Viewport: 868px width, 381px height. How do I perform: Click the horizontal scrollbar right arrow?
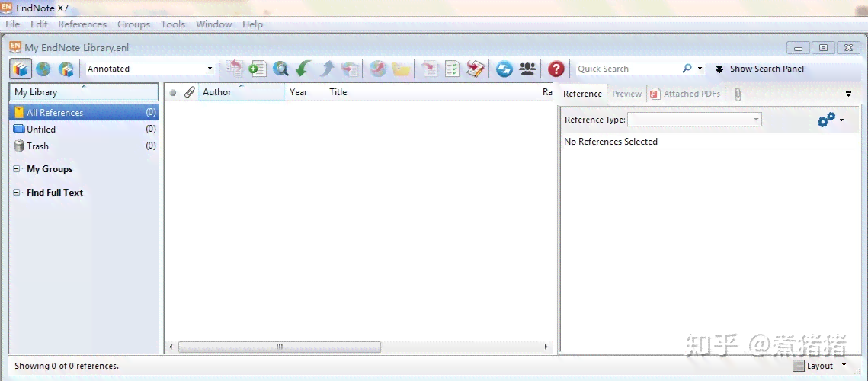pos(546,347)
